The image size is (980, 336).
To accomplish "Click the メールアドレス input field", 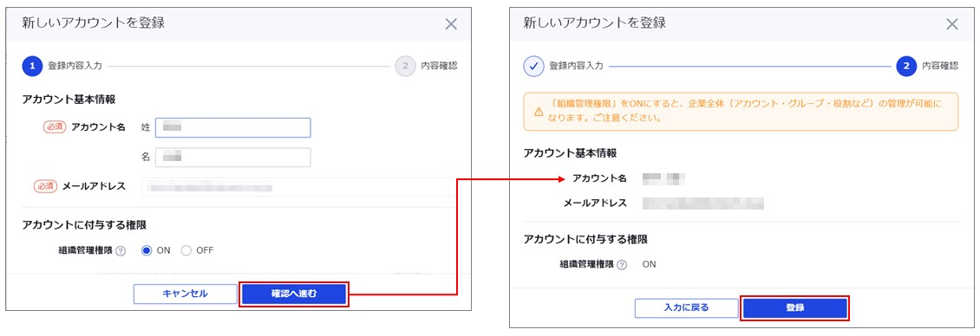I will (x=300, y=187).
